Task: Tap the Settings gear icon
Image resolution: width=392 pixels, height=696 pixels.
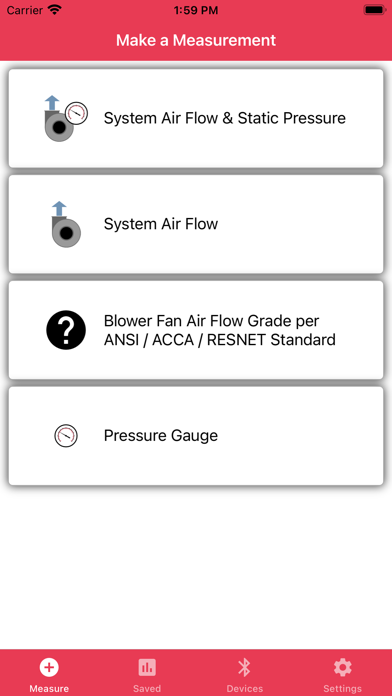Action: (343, 667)
